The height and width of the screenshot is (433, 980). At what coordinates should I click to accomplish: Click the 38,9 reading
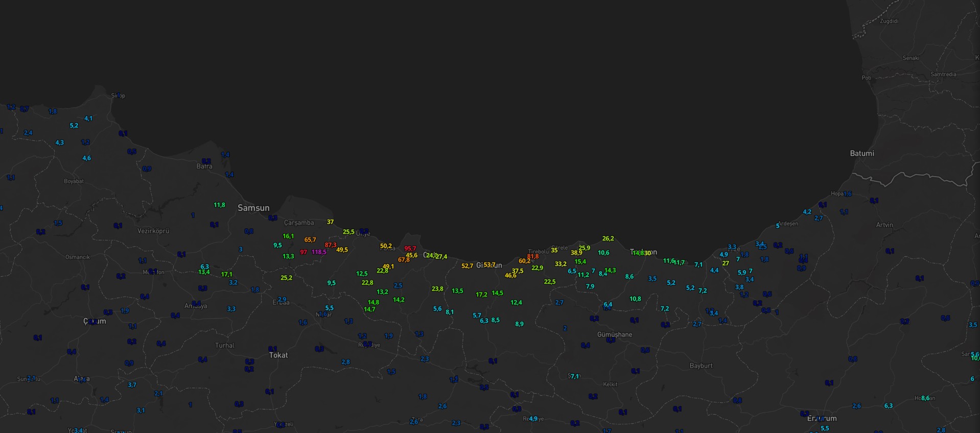(576, 253)
